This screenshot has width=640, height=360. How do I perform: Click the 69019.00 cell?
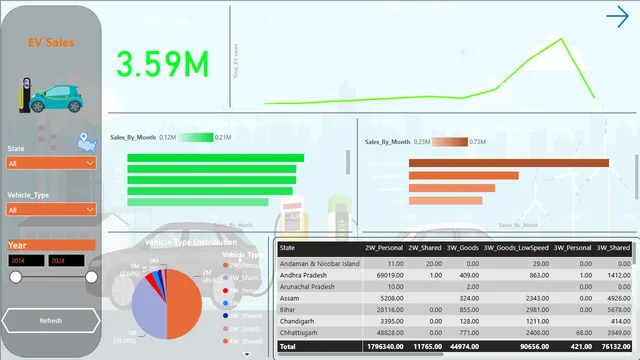click(x=390, y=276)
